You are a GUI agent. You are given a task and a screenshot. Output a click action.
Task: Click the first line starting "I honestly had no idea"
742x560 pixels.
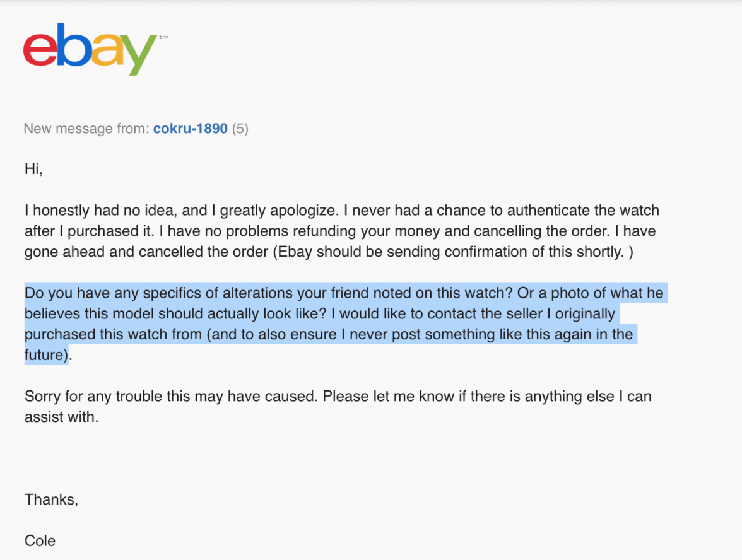click(x=342, y=210)
